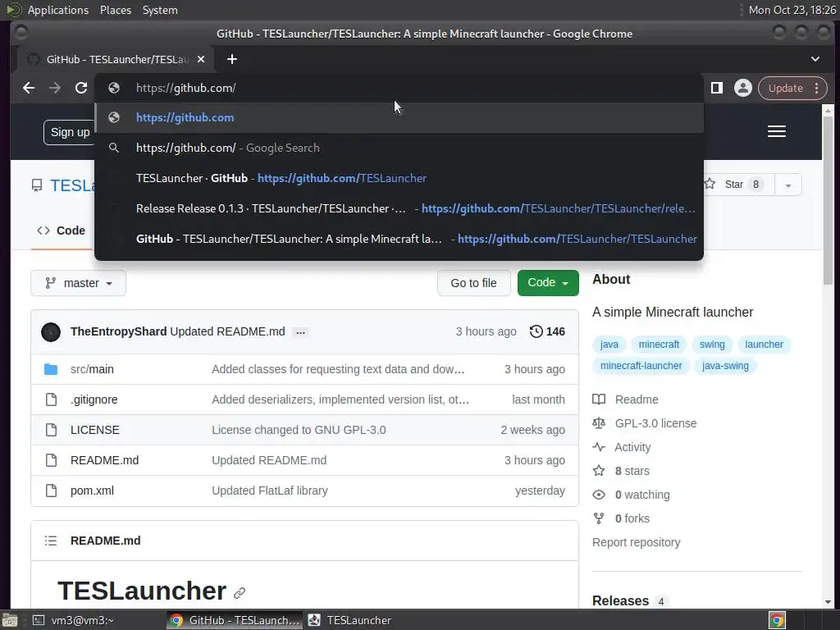This screenshot has height=630, width=840.
Task: Click the Chrome tray icon in the bottom panel
Action: pyautogui.click(x=777, y=620)
